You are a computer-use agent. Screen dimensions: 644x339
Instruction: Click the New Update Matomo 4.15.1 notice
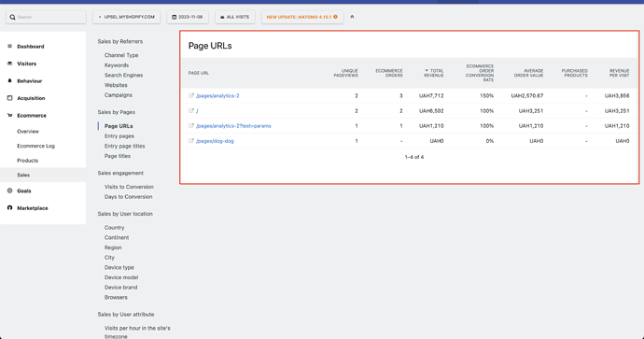(302, 17)
